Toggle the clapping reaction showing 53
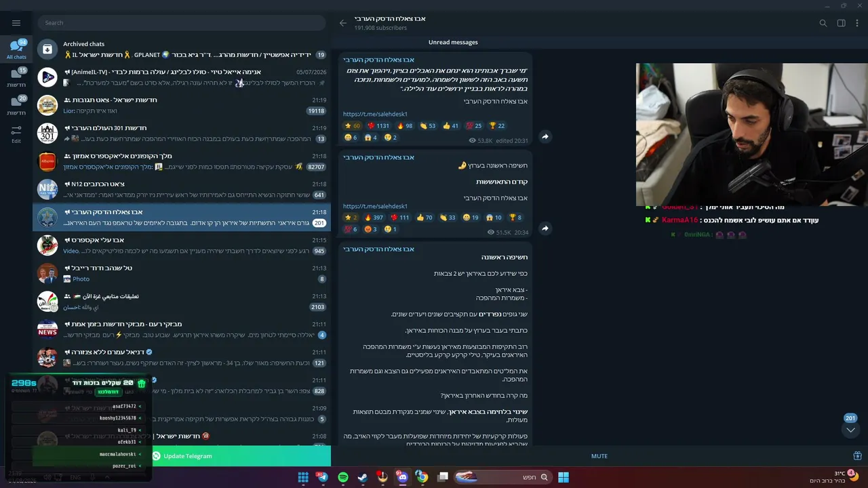This screenshot has width=868, height=488. 427,126
